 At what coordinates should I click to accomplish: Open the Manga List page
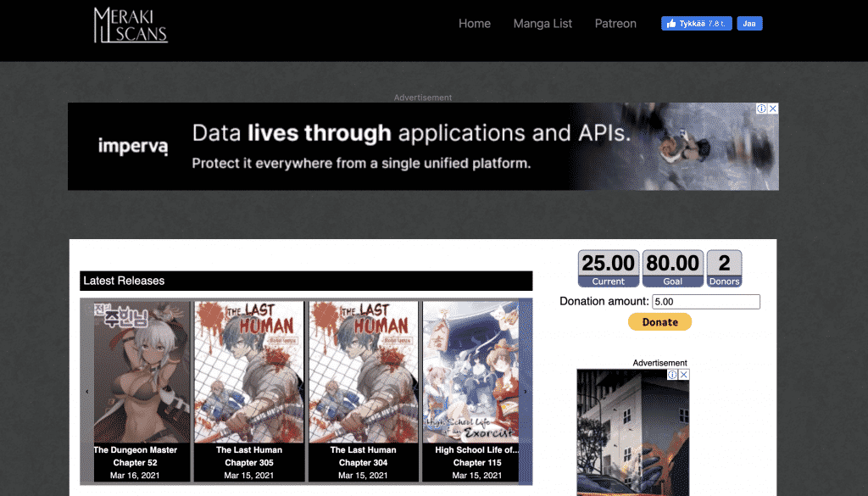click(x=542, y=24)
